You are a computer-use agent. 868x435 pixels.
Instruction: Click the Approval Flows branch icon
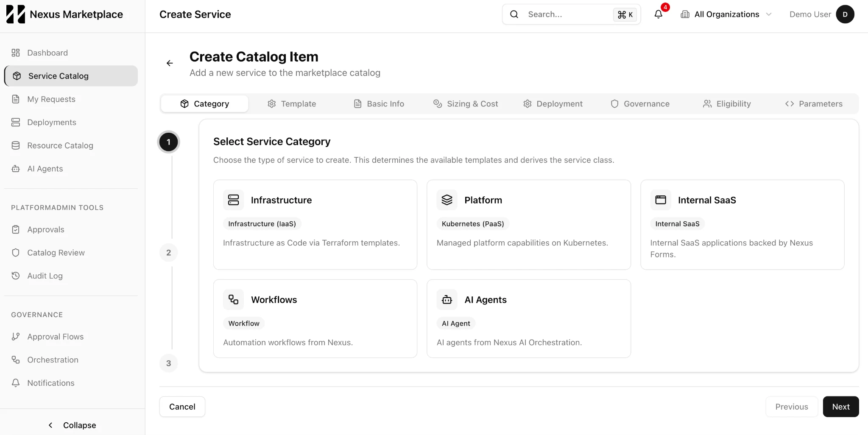tap(16, 337)
